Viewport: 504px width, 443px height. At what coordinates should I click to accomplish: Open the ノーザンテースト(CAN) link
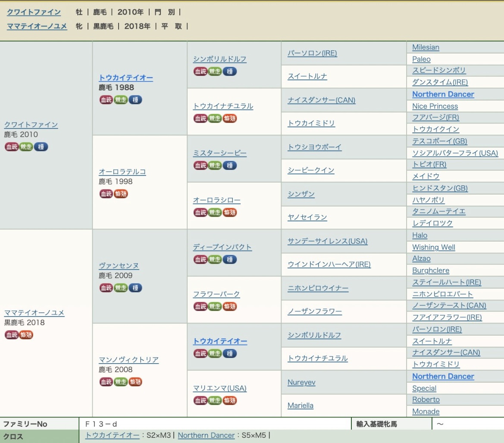449,305
